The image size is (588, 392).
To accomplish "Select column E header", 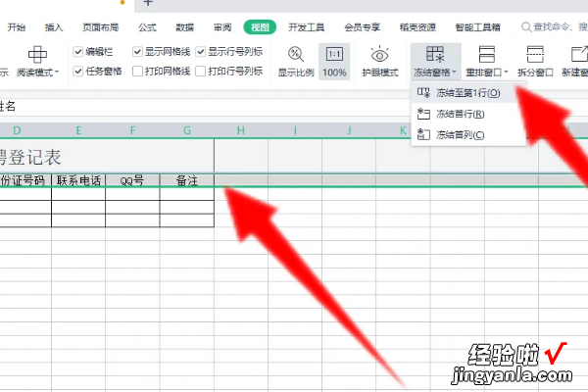I will 78,130.
